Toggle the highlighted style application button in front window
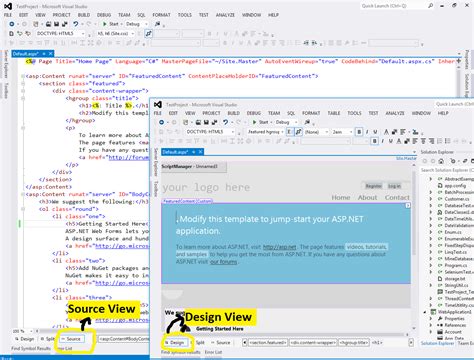This screenshot has height=360, width=474. [x=299, y=132]
